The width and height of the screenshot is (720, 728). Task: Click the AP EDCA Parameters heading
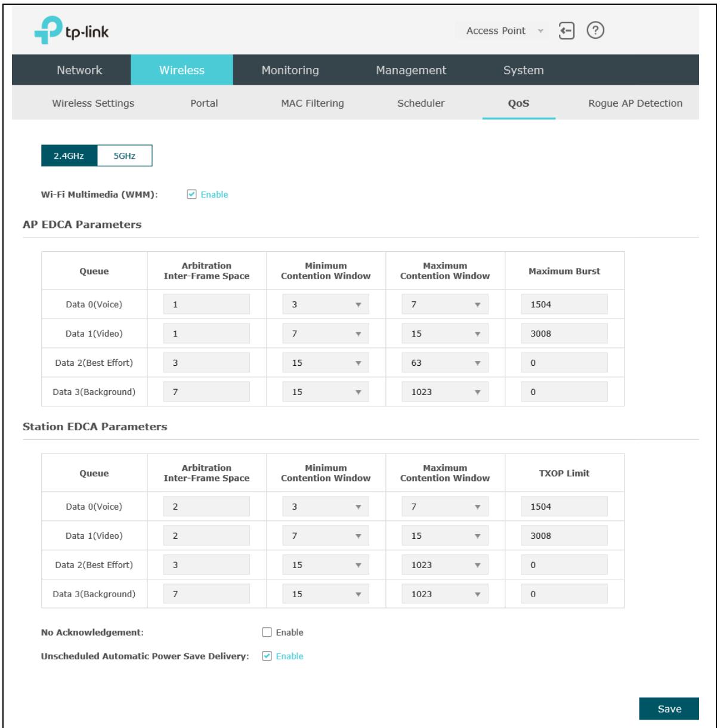82,225
